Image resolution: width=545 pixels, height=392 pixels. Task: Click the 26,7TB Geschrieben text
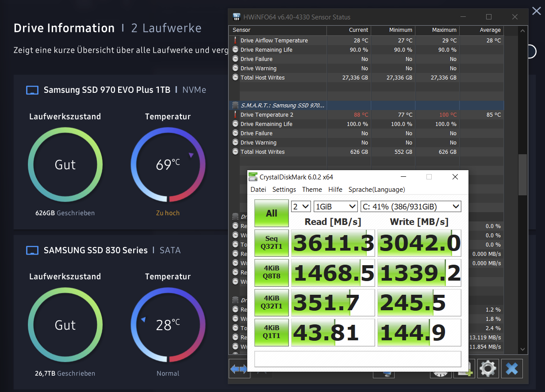[65, 373]
